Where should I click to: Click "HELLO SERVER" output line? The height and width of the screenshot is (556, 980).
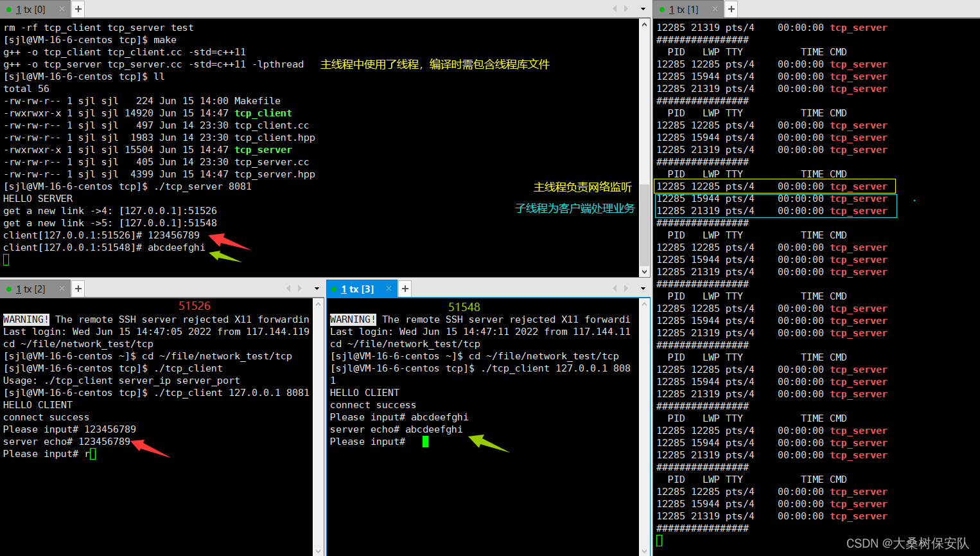click(x=38, y=199)
